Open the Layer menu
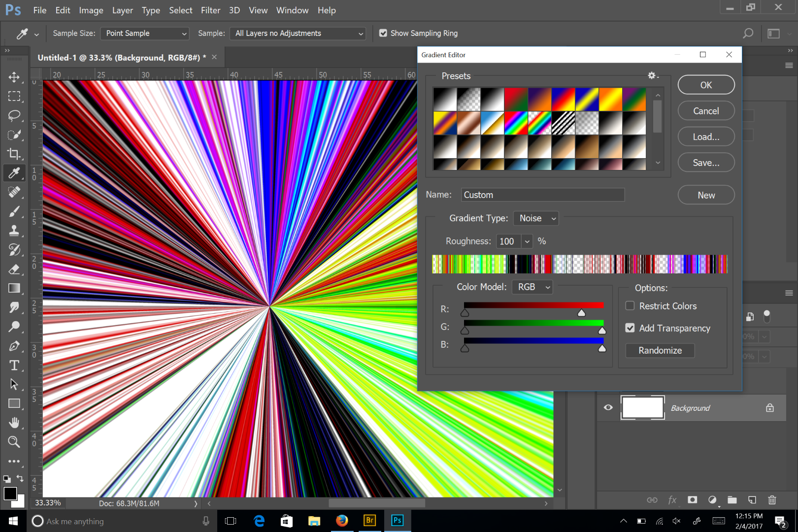This screenshot has height=532, width=798. click(122, 10)
